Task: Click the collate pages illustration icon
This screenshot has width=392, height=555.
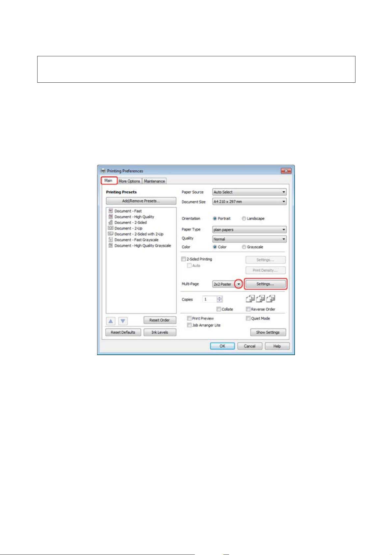Action: point(260,299)
